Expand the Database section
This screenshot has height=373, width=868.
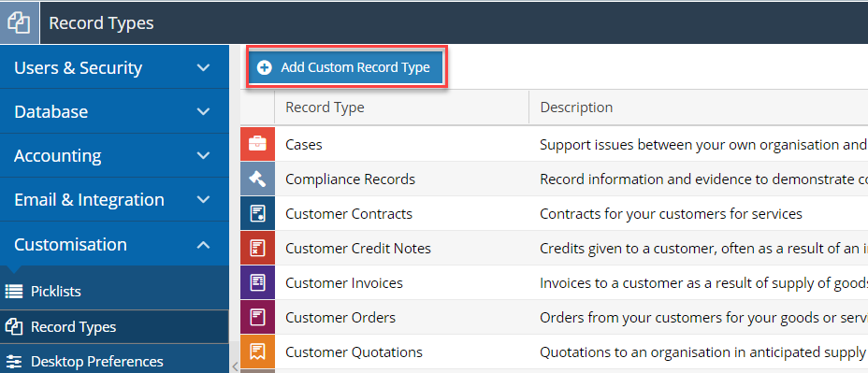click(114, 111)
